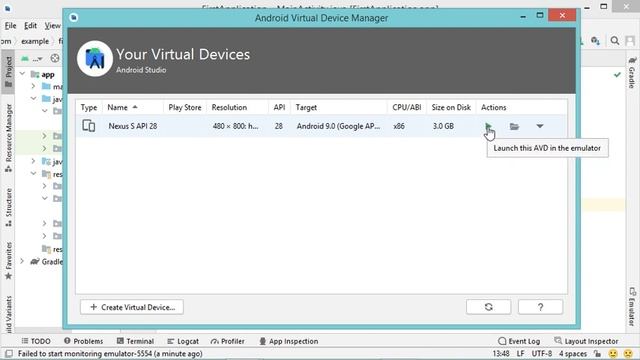This screenshot has width=640, height=360.
Task: Click the project scope target icon
Action: point(55,58)
